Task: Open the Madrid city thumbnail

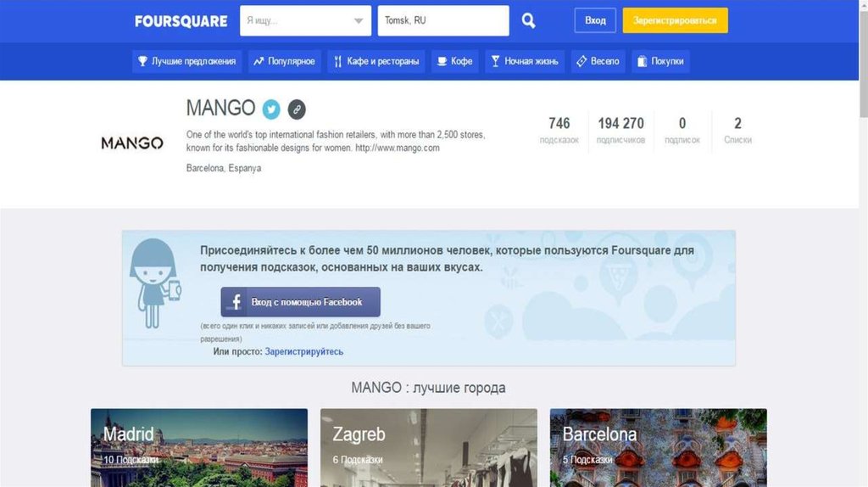Action: click(199, 448)
